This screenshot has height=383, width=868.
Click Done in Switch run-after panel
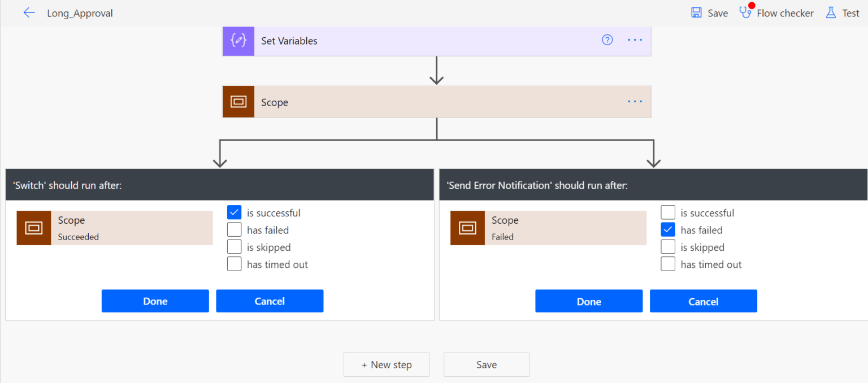(x=155, y=301)
